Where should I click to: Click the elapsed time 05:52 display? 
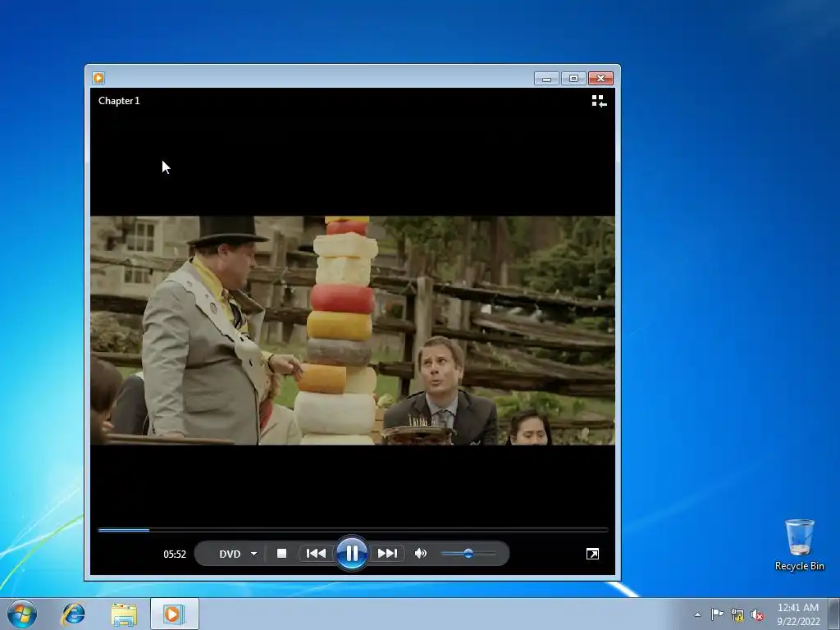(175, 554)
